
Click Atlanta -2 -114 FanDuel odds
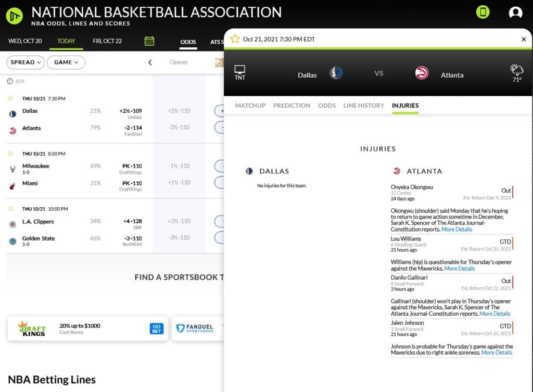[x=133, y=131]
